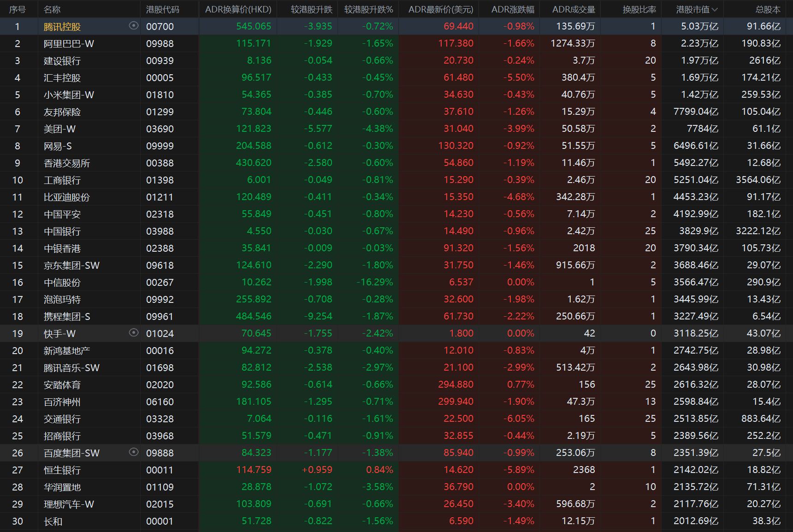Image resolution: width=793 pixels, height=532 pixels.
Task: Select 中银香港 in the list
Action: click(x=62, y=248)
